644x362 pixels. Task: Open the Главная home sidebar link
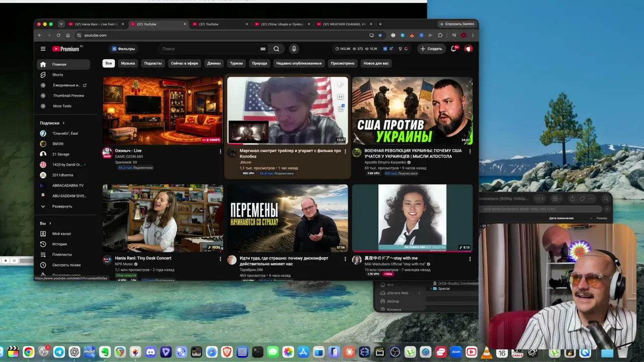pos(63,64)
